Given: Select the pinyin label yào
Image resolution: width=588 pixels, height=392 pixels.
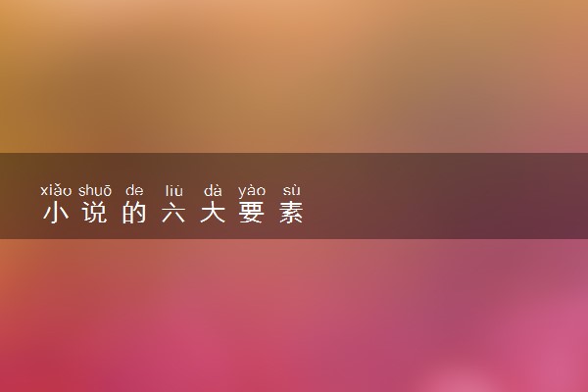Looking at the screenshot, I should tap(252, 191).
